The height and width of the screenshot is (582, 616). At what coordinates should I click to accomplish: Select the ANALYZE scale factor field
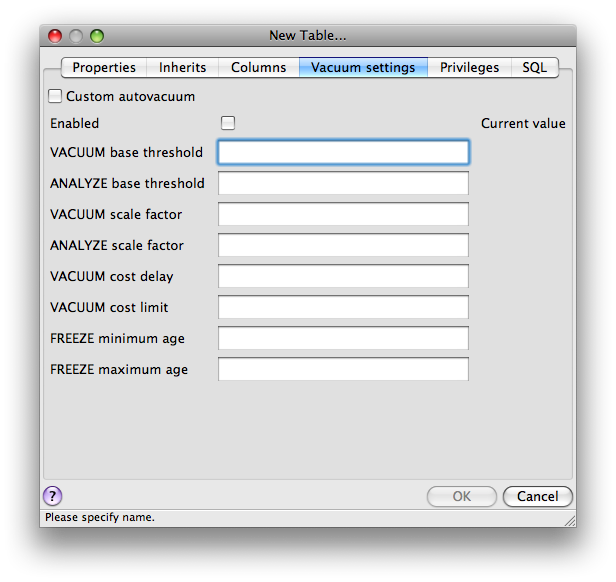pyautogui.click(x=343, y=245)
